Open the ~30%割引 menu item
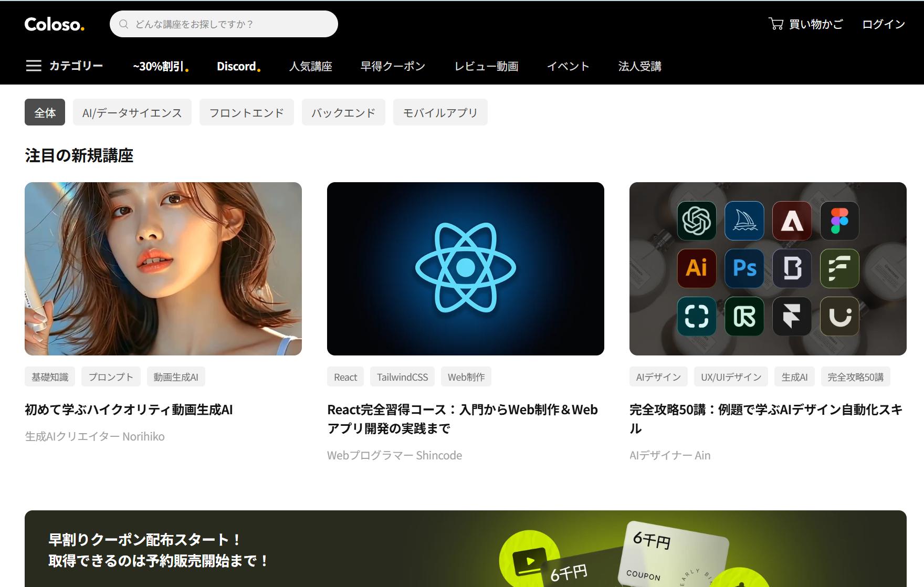This screenshot has height=587, width=924. click(161, 66)
